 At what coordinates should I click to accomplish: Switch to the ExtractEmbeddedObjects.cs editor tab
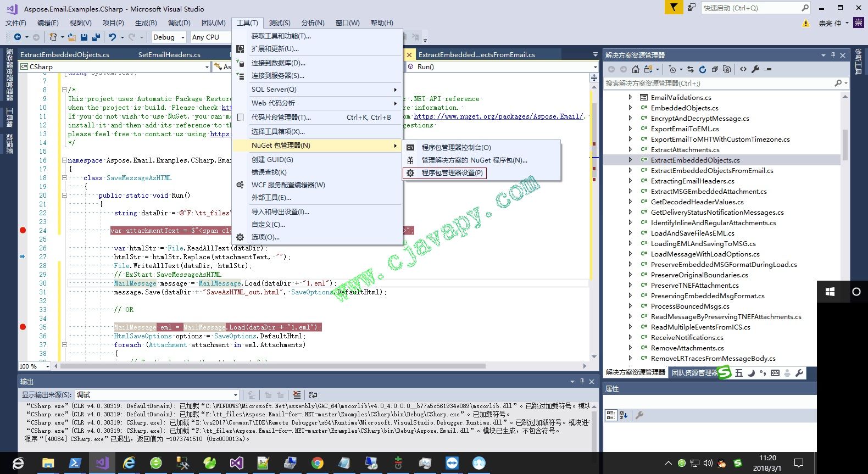pyautogui.click(x=65, y=55)
